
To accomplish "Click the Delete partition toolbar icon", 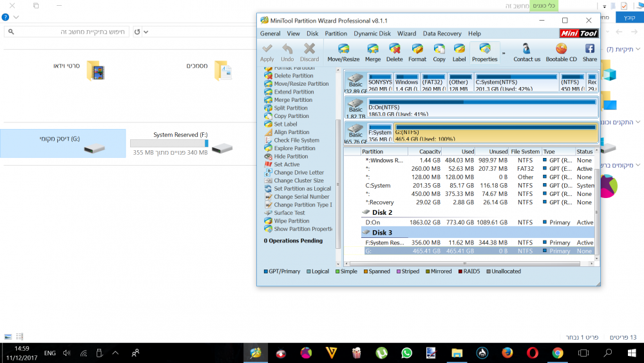I will [x=394, y=49].
